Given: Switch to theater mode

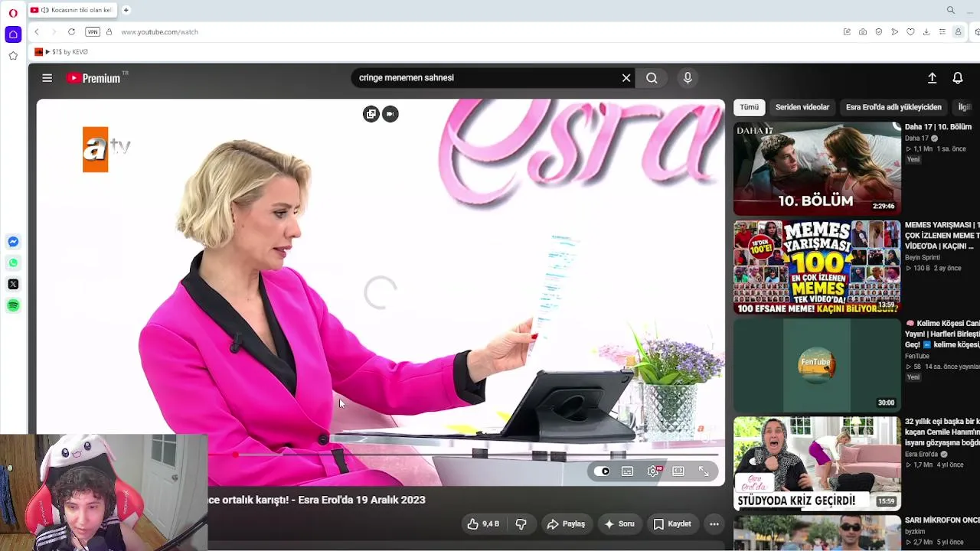Looking at the screenshot, I should point(678,471).
